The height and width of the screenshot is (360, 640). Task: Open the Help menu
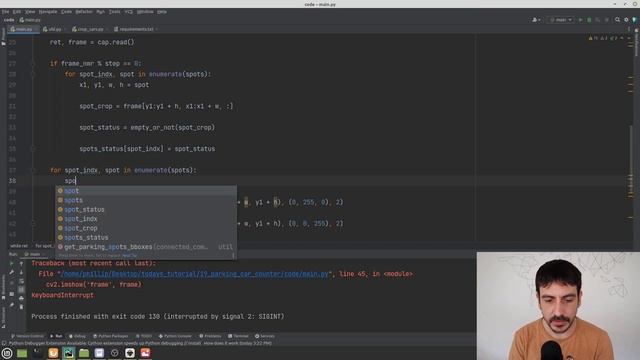[x=162, y=11]
